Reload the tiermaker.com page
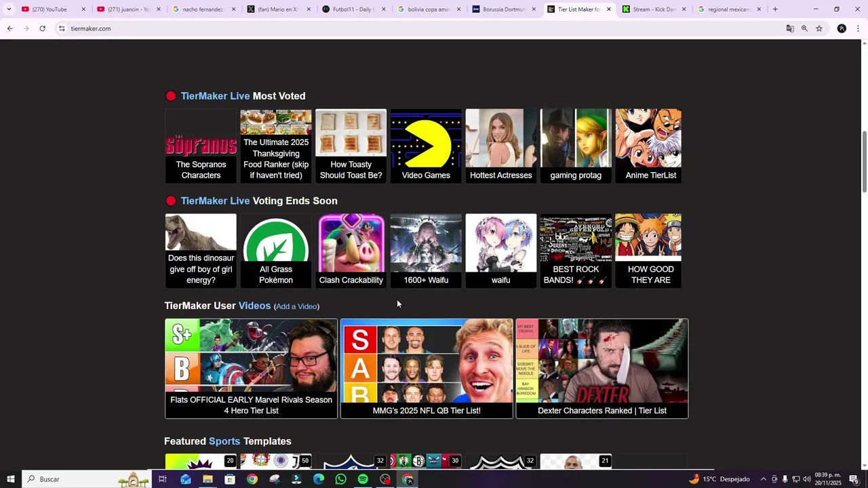Image resolution: width=868 pixels, height=488 pixels. coord(42,28)
